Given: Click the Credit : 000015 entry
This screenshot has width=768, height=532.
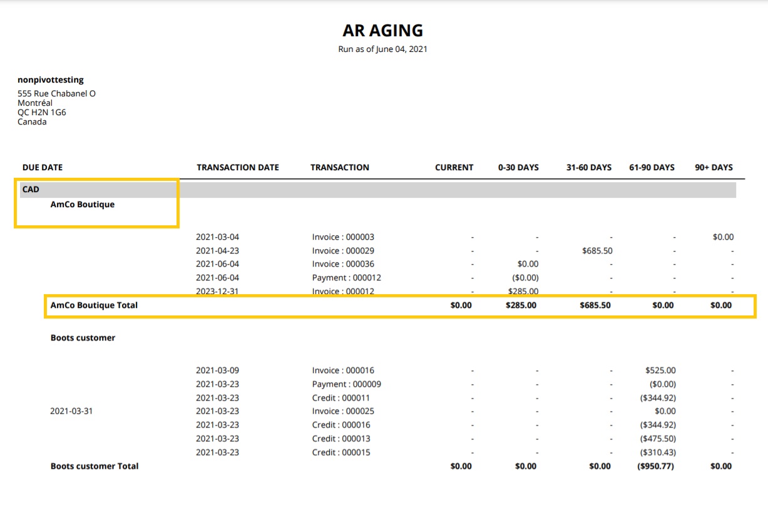Looking at the screenshot, I should click(x=341, y=452).
